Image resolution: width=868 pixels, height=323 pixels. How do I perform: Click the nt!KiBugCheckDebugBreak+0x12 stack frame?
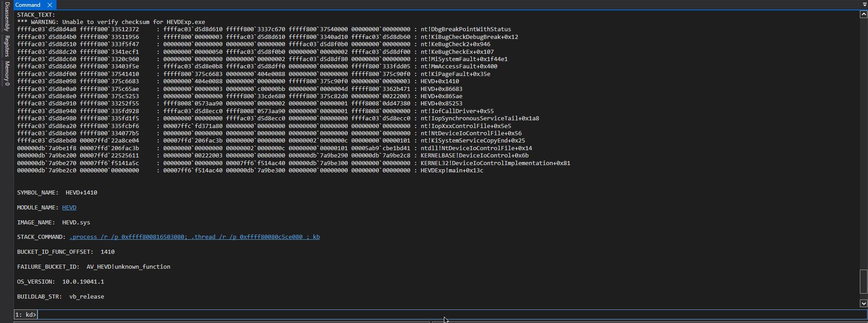click(469, 37)
